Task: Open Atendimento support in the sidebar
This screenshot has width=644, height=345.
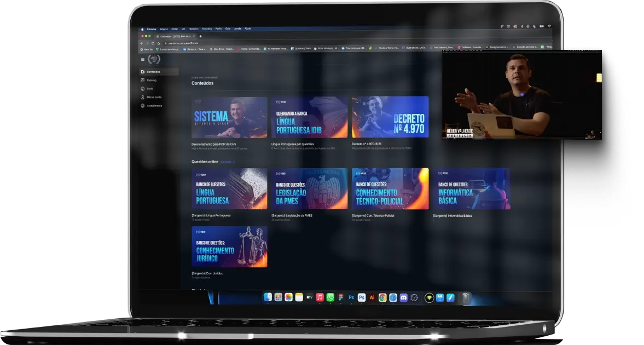Action: (154, 105)
